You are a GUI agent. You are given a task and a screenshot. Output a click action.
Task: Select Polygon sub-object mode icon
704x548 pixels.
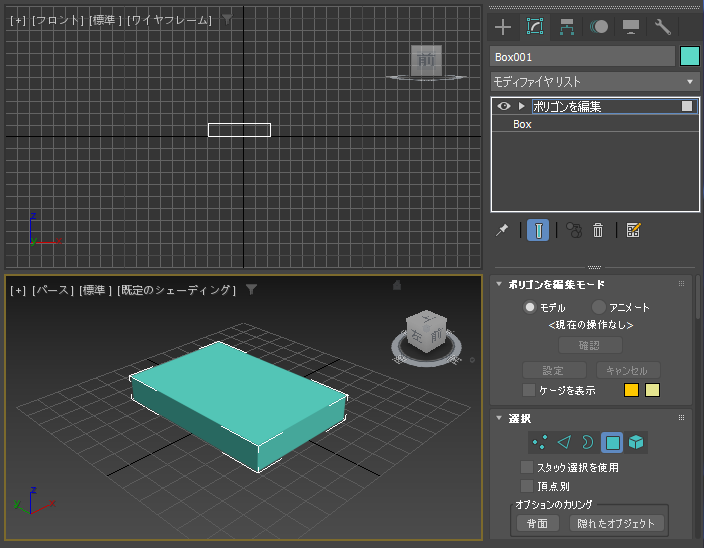pos(612,443)
